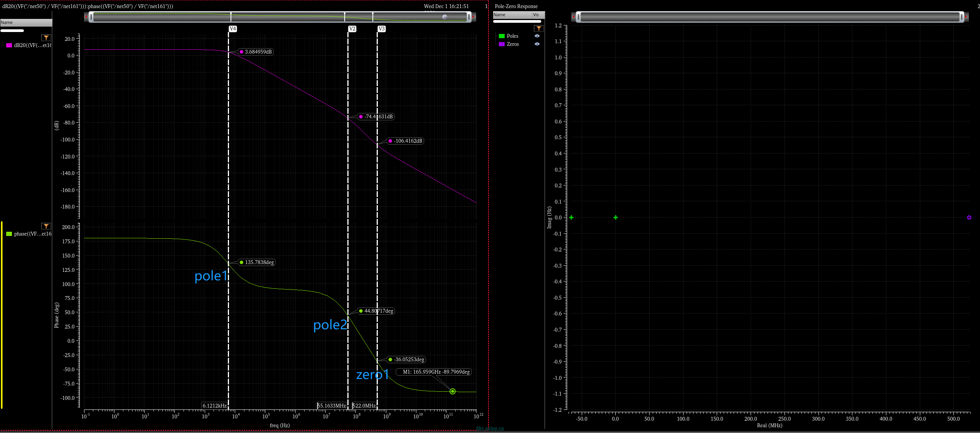Image resolution: width=980 pixels, height=433 pixels.
Task: Click the Wed Dec 1 16:21:51 timestamp
Action: 446,6
